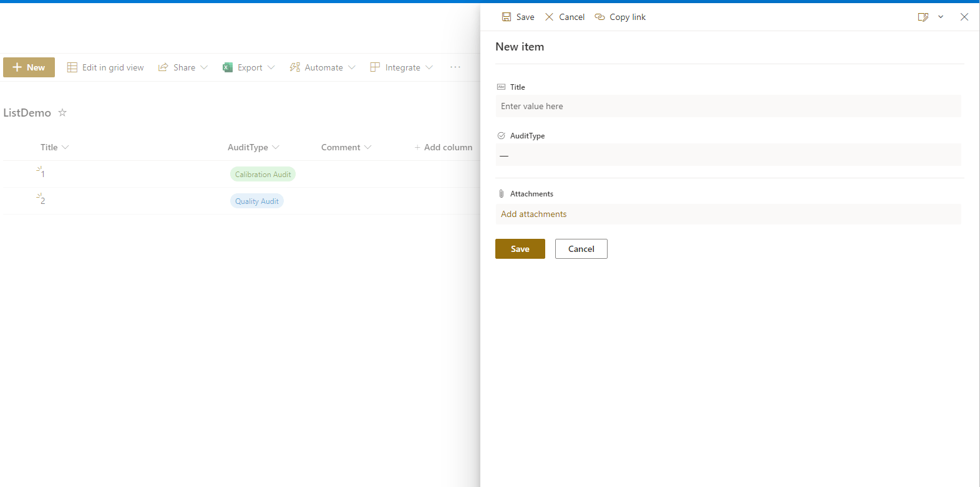
Task: Open the Title column header menu
Action: pyautogui.click(x=55, y=147)
